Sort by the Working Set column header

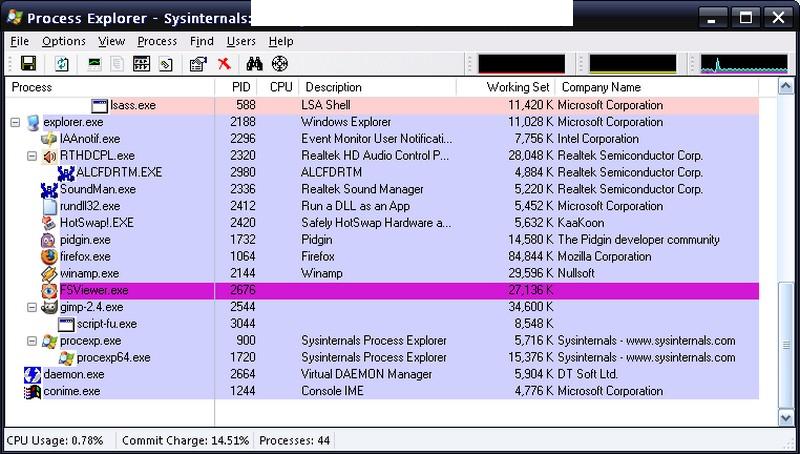point(505,87)
